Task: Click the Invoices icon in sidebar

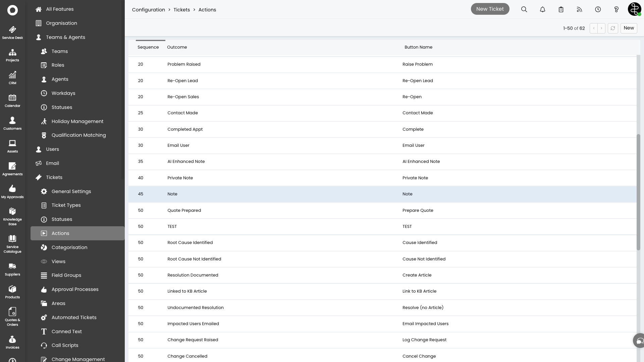Action: point(12,343)
